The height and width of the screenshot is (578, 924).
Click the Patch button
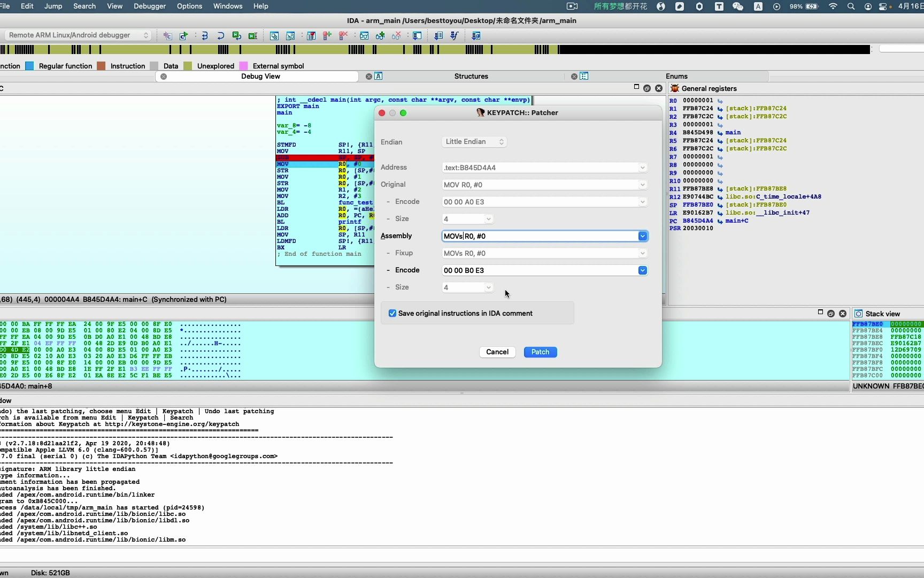[540, 352]
